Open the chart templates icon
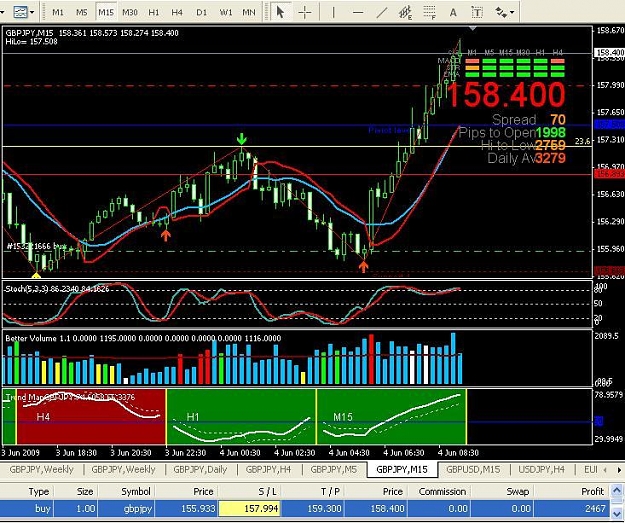 pyautogui.click(x=20, y=12)
